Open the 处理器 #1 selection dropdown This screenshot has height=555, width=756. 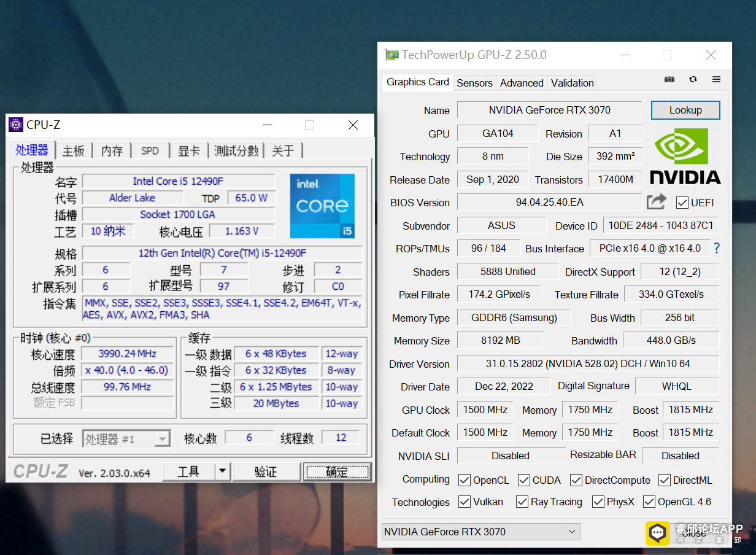(126, 439)
